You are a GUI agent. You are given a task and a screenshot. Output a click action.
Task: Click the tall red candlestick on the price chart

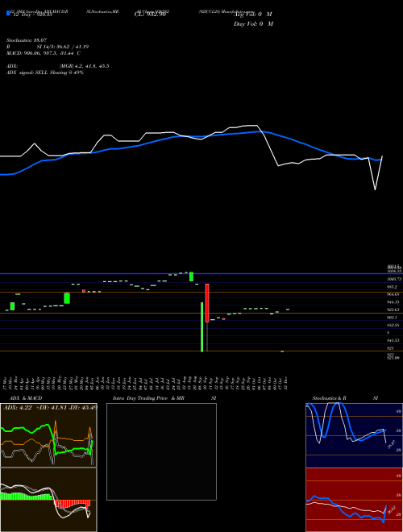[x=207, y=302]
